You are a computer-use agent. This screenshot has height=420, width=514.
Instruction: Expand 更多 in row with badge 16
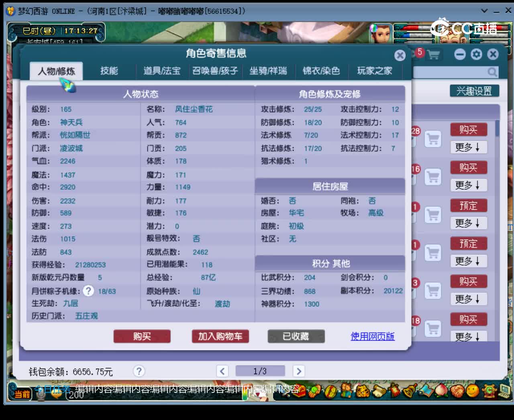468,185
